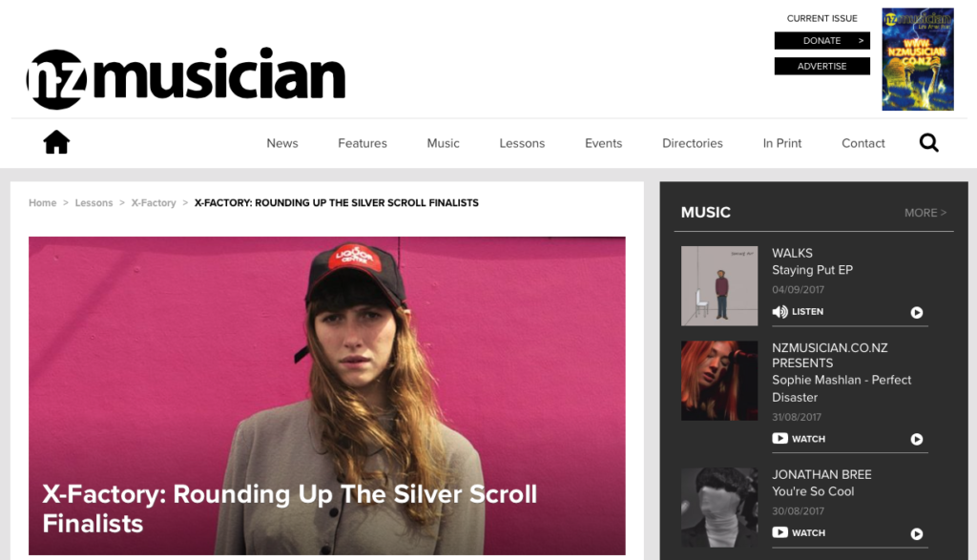Open the search magnifier icon
This screenshot has height=560, width=977.
(928, 143)
